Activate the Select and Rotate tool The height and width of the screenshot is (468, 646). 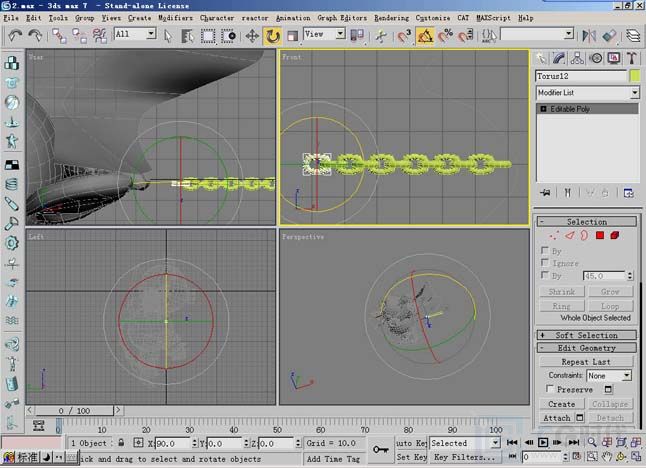(x=272, y=36)
